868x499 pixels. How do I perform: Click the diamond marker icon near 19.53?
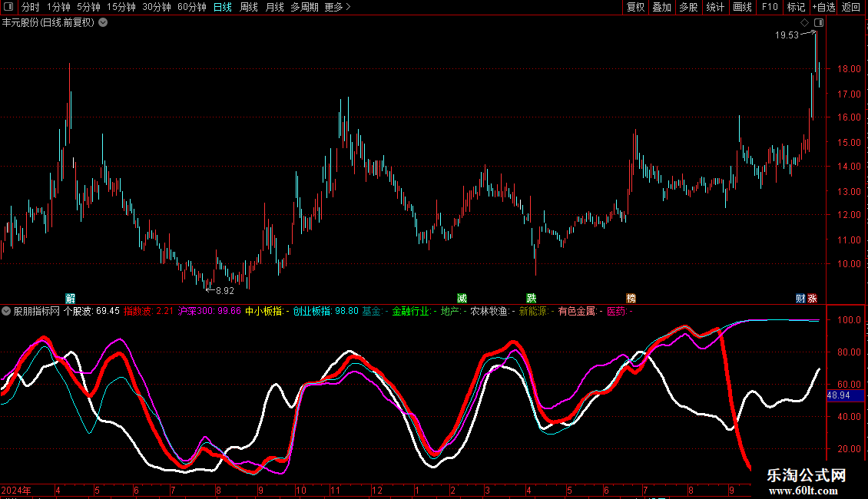tap(804, 23)
